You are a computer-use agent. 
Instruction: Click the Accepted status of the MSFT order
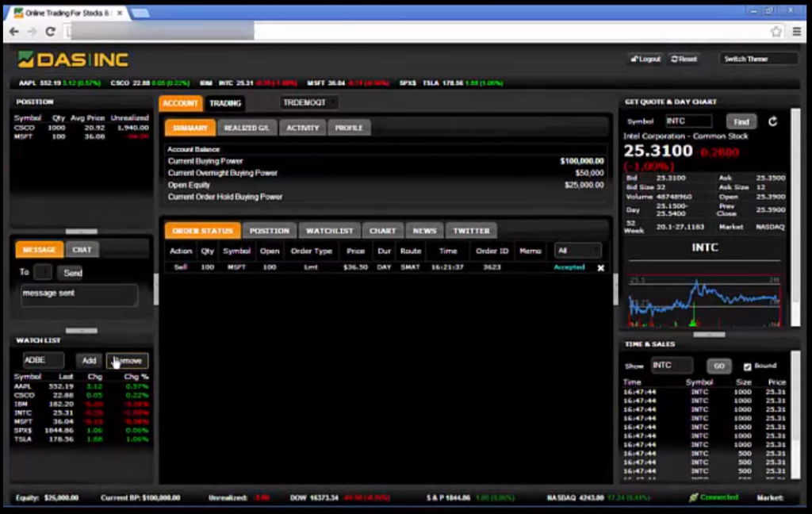pyautogui.click(x=569, y=267)
